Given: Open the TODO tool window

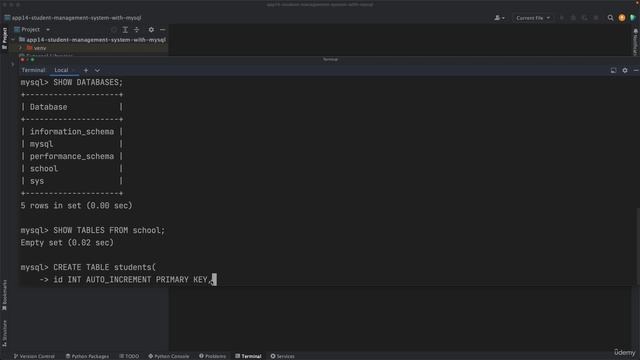Looking at the screenshot, I should 129,356.
